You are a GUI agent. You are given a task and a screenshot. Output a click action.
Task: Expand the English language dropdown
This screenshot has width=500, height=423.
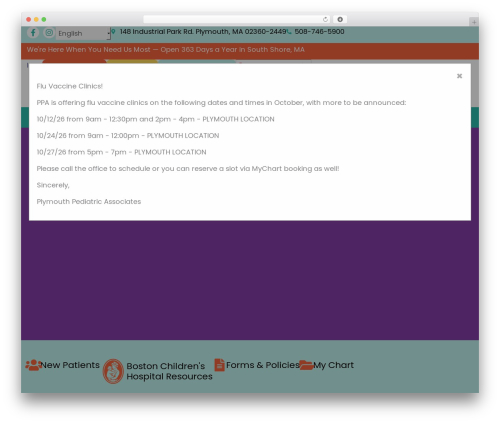(83, 33)
